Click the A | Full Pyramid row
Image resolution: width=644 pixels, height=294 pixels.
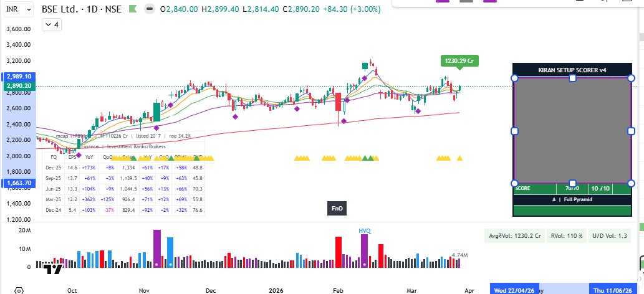pos(572,199)
